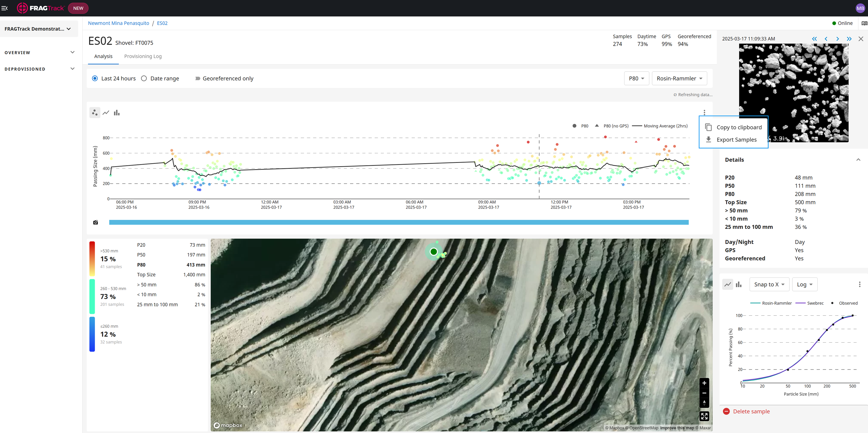The height and width of the screenshot is (433, 868).
Task: Click the copy icon in context menu
Action: (708, 127)
